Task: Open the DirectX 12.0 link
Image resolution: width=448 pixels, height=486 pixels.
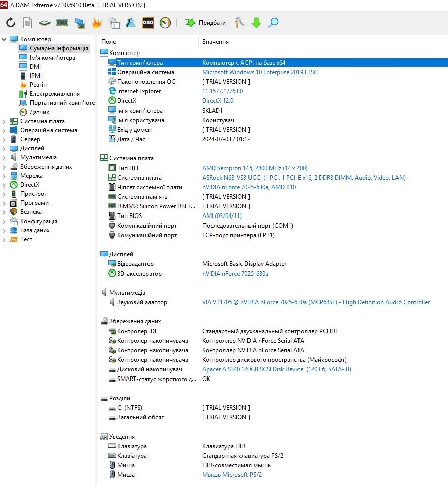Action: pyautogui.click(x=218, y=101)
